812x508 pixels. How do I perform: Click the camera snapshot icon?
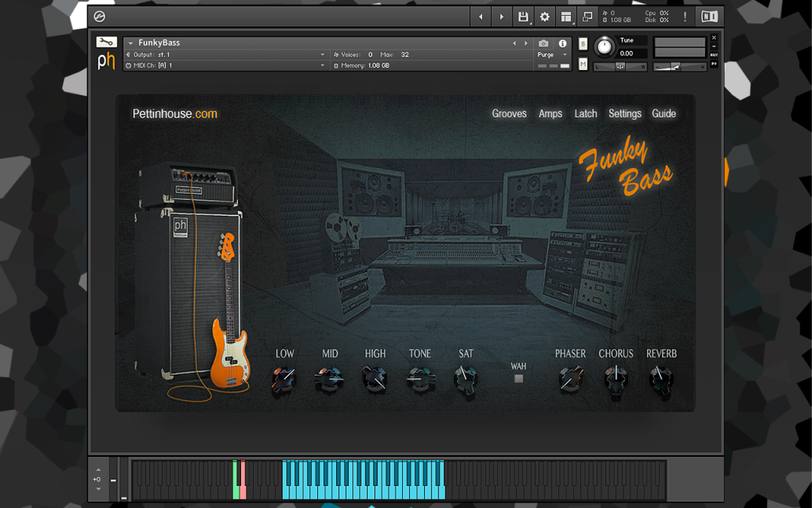(x=543, y=44)
